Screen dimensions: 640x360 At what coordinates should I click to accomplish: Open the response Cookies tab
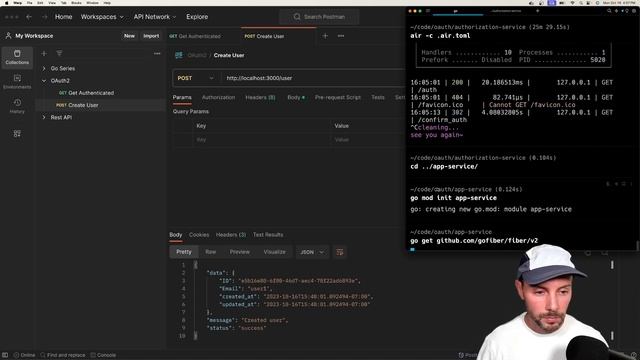pos(199,235)
